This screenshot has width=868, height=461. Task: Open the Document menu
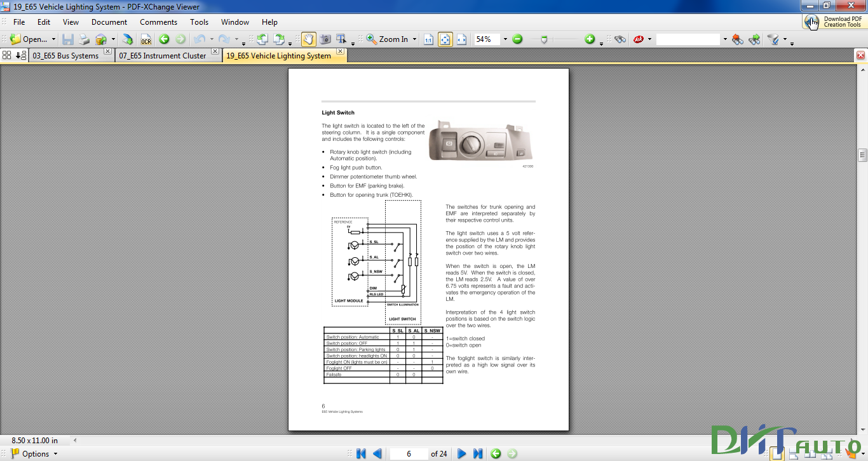click(x=109, y=22)
